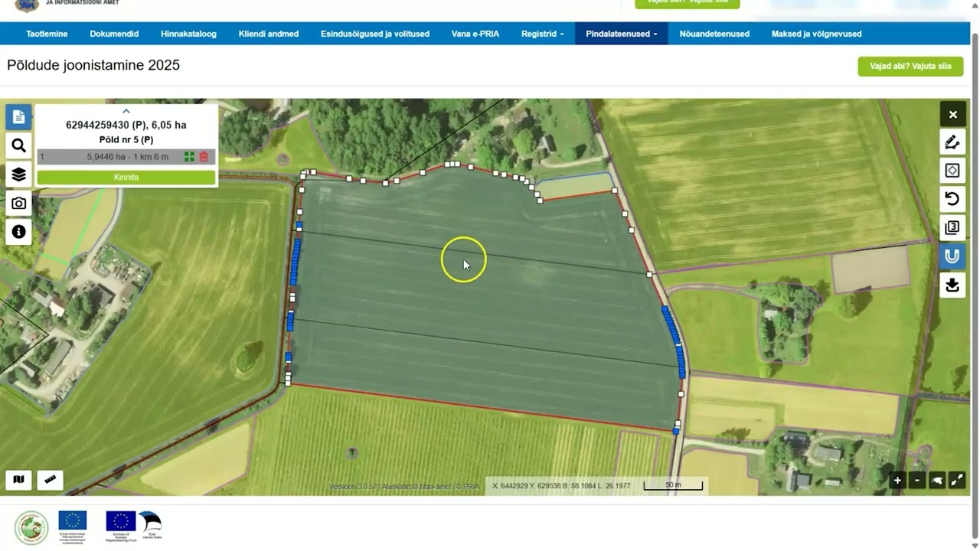Click the stacked copies icon labeled 3

click(952, 227)
